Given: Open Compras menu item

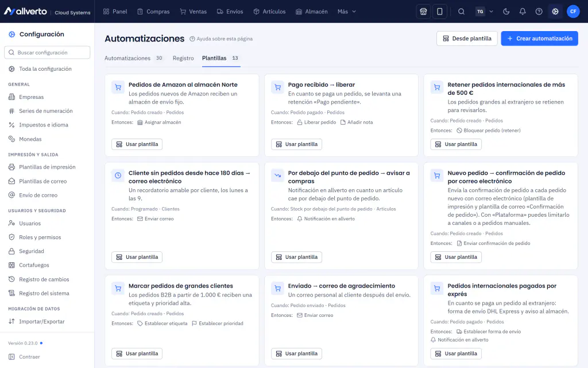Looking at the screenshot, I should 153,11.
